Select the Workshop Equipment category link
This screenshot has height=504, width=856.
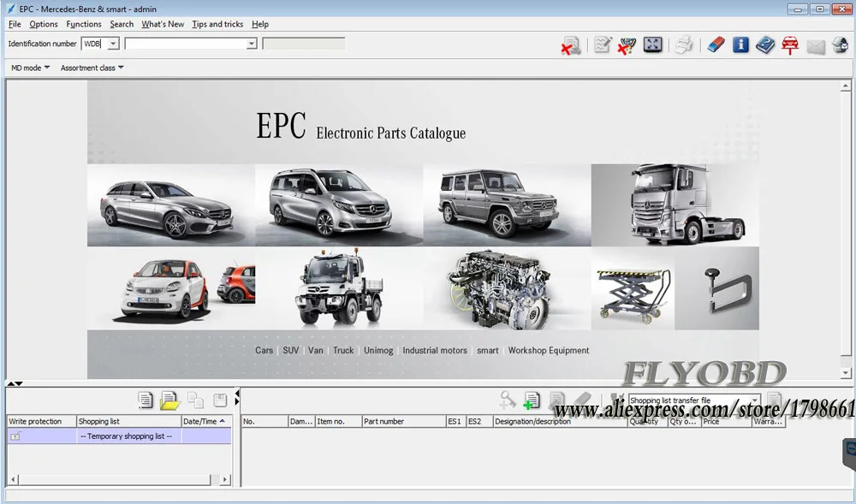click(549, 350)
